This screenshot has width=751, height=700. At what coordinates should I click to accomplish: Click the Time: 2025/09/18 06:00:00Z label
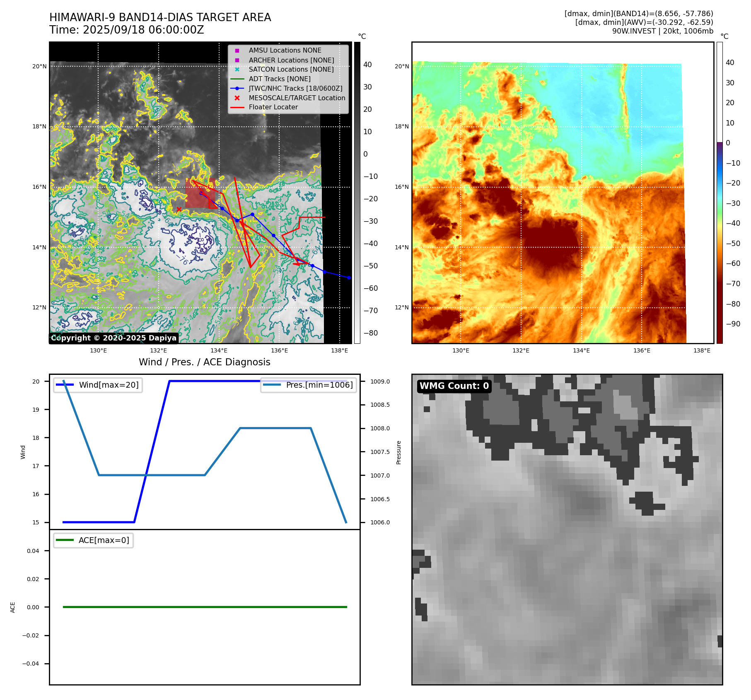127,30
